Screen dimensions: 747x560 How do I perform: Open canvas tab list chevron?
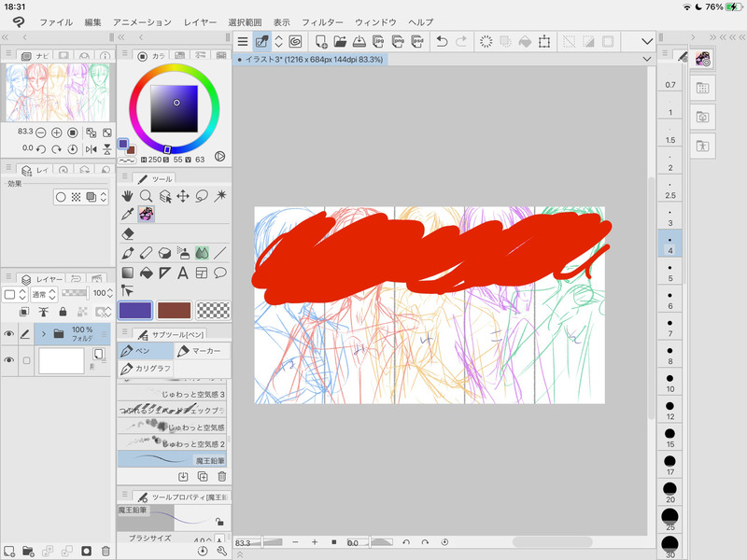[x=646, y=59]
